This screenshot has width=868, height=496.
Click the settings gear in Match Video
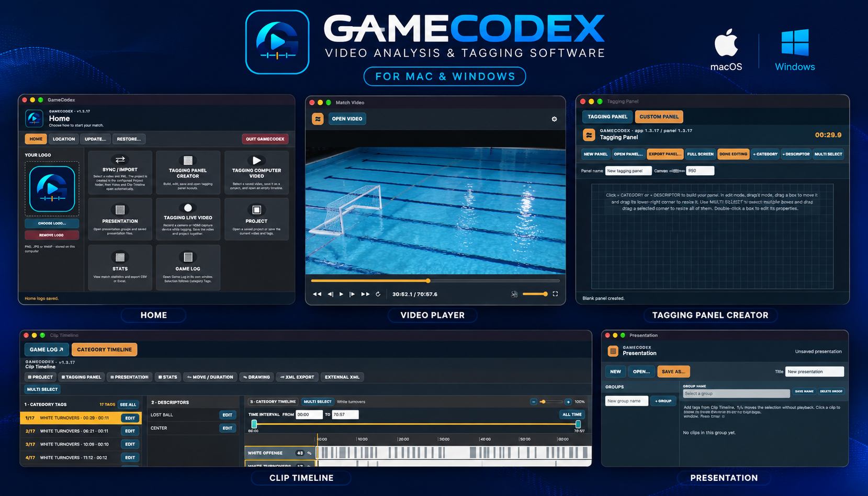[x=554, y=119]
